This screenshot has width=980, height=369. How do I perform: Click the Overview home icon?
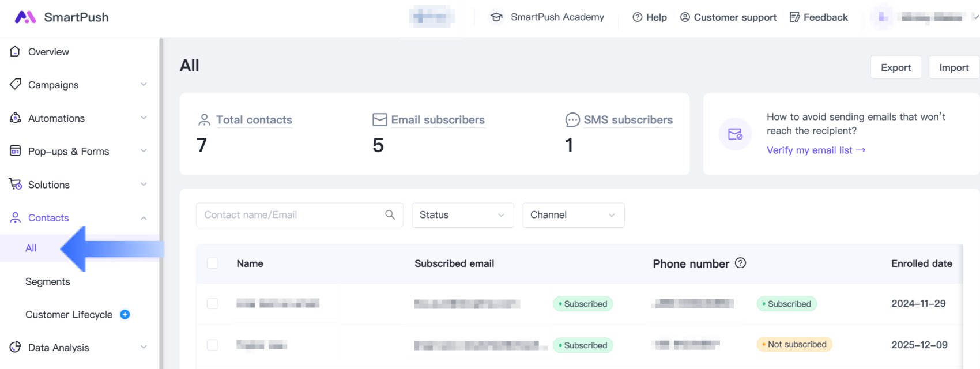click(x=16, y=51)
